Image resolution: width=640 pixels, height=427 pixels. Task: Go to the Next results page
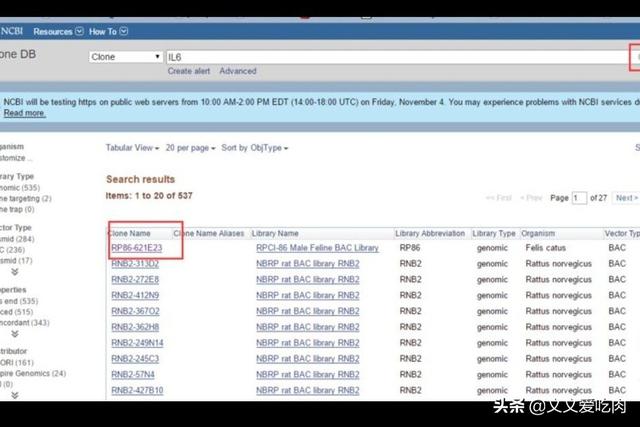pos(626,198)
